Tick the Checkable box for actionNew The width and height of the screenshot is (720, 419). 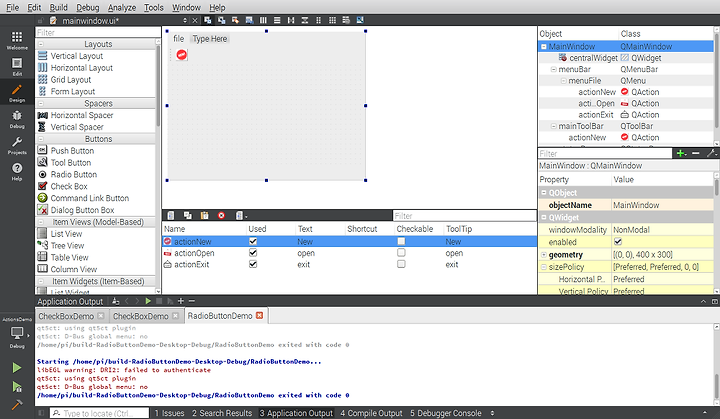coord(401,241)
